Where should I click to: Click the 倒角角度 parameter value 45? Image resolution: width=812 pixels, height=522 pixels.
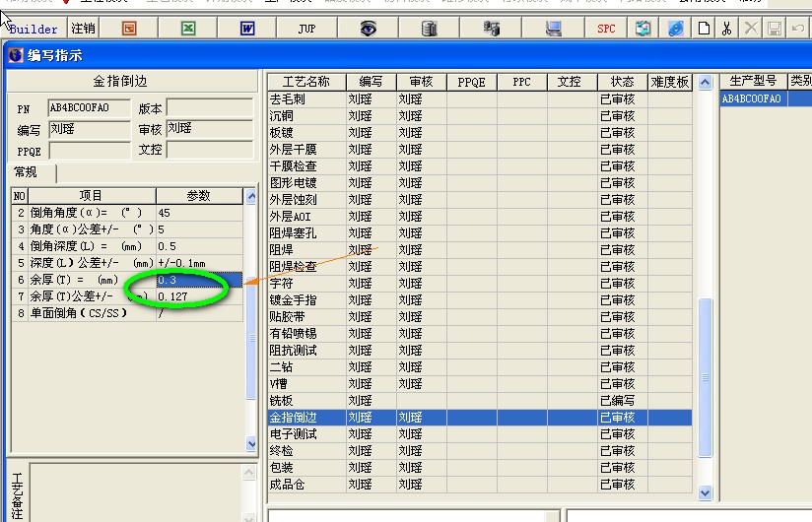pos(199,213)
